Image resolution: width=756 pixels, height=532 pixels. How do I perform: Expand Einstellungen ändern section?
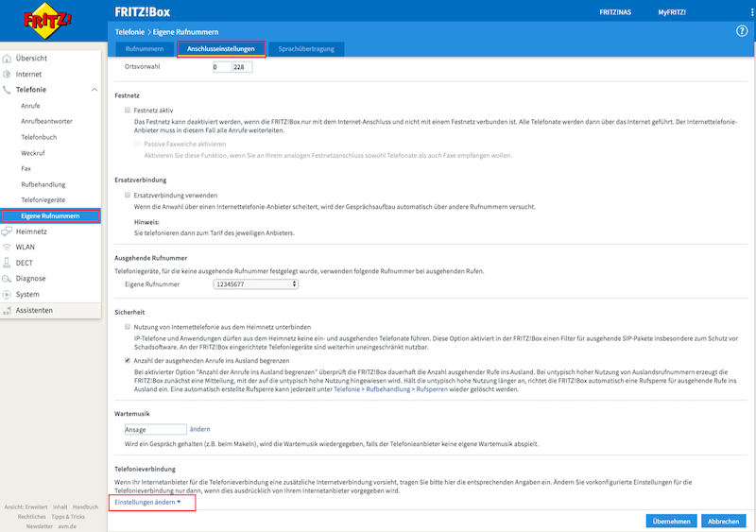coord(147,502)
